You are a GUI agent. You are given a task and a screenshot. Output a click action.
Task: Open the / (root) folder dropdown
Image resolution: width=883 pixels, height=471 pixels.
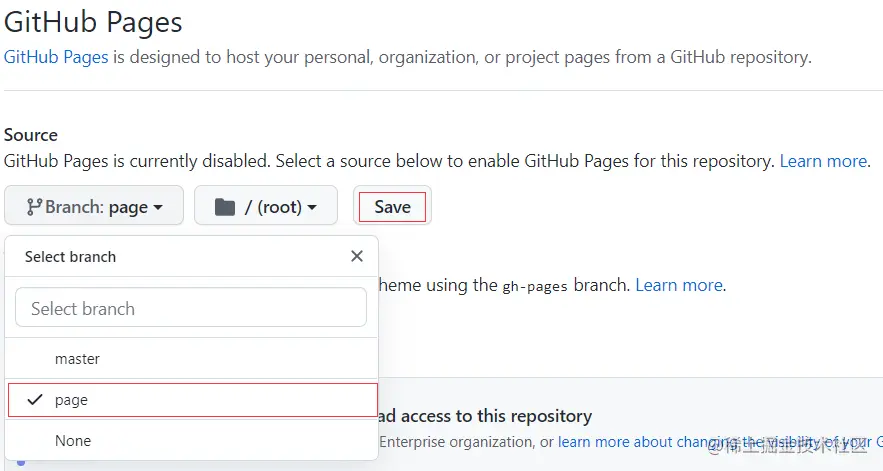pyautogui.click(x=266, y=206)
